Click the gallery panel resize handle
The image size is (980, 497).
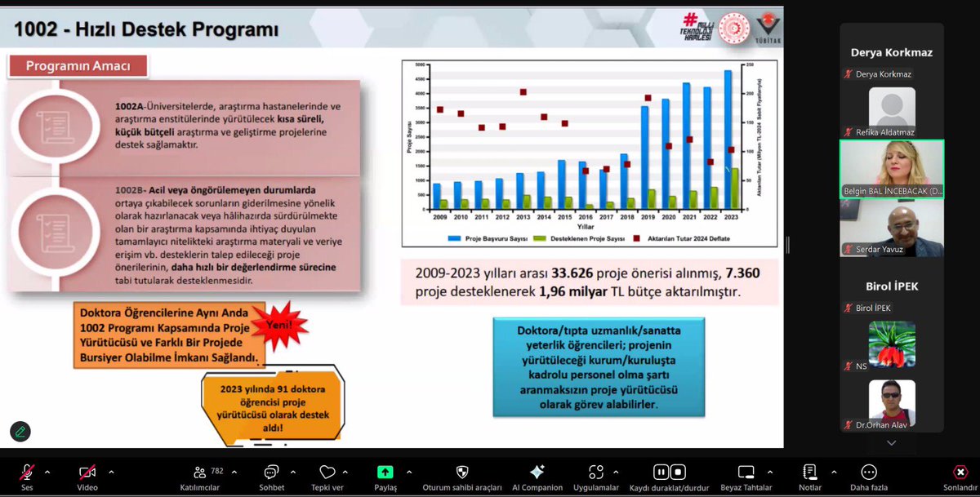click(x=787, y=244)
